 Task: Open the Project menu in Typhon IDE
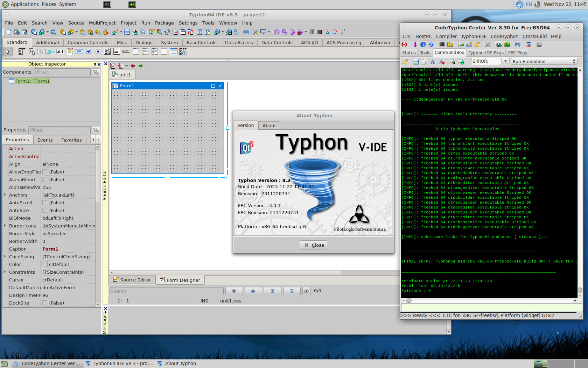128,23
